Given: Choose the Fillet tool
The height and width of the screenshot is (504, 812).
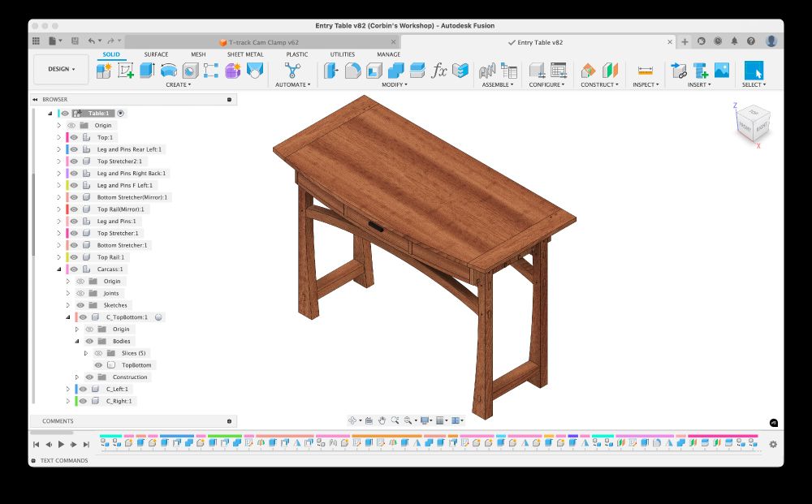Looking at the screenshot, I should pyautogui.click(x=352, y=71).
